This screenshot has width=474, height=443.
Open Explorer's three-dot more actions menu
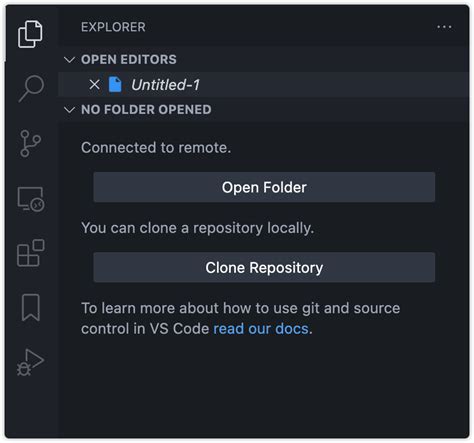pos(444,27)
